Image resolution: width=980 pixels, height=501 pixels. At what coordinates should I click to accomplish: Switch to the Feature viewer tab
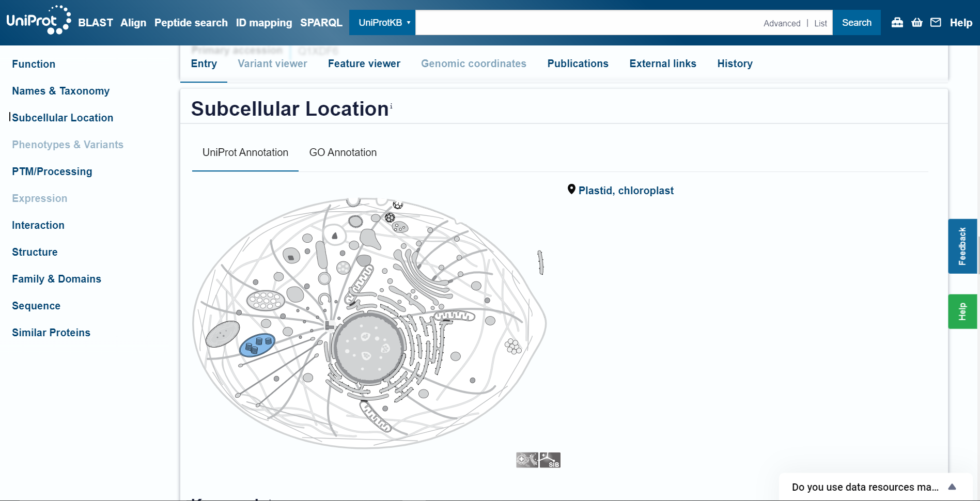tap(364, 64)
